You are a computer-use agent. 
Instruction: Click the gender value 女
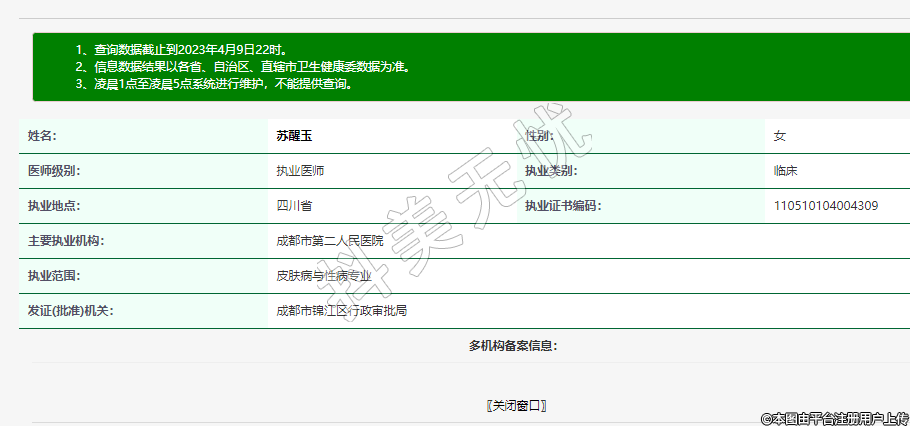click(779, 136)
